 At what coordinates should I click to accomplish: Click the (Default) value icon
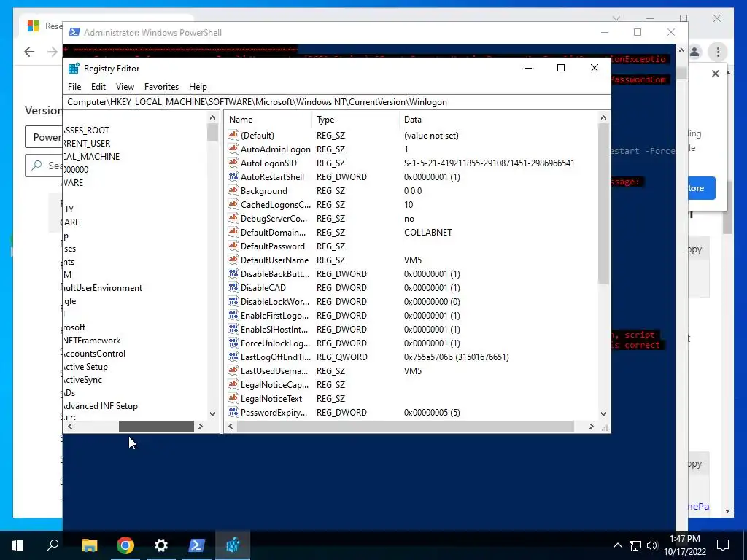click(x=233, y=135)
